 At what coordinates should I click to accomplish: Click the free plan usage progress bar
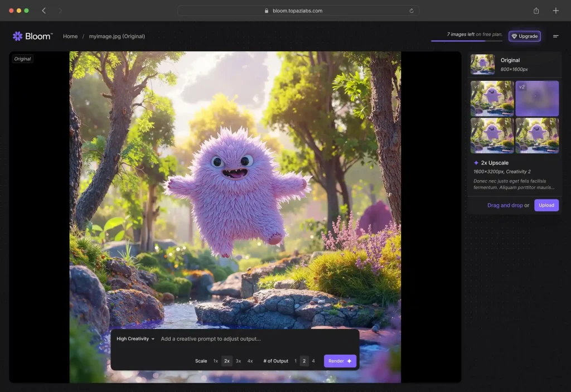click(466, 41)
